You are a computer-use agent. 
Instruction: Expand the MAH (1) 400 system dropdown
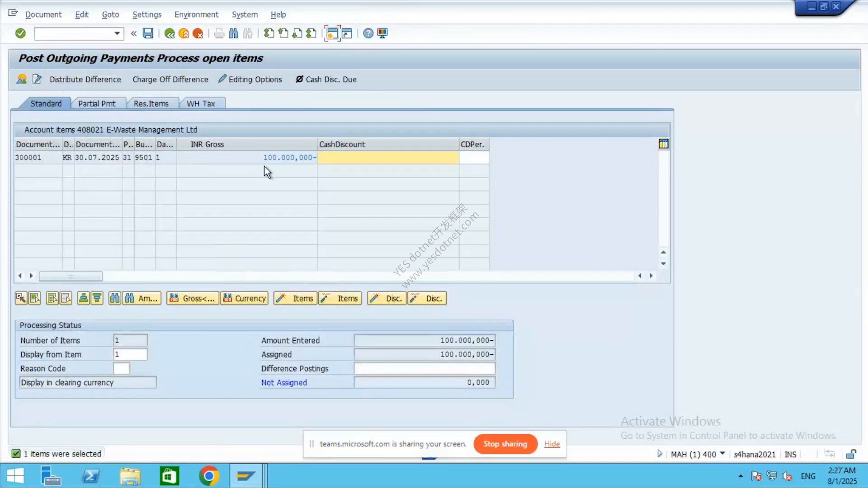tap(722, 454)
